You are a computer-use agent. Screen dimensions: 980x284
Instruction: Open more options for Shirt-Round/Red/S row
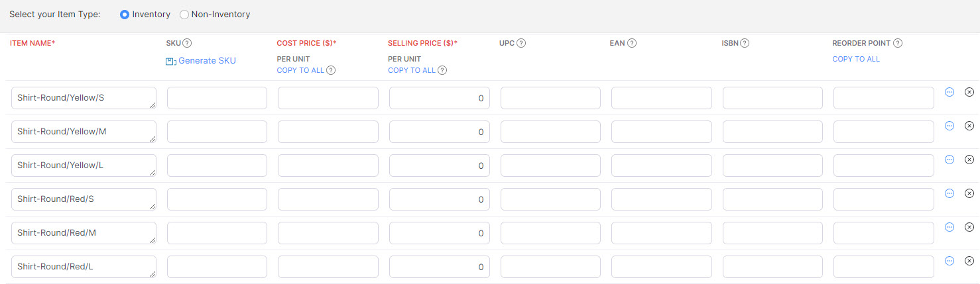click(x=949, y=193)
